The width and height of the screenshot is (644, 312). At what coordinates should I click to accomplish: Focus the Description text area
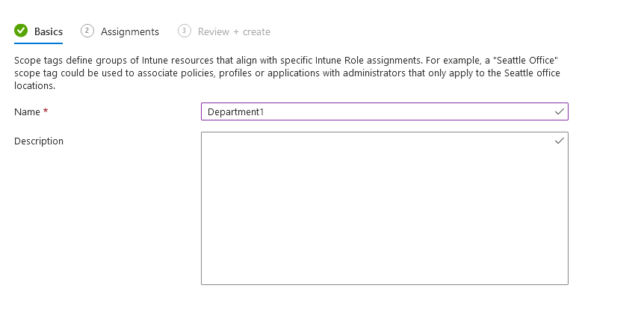pos(385,209)
